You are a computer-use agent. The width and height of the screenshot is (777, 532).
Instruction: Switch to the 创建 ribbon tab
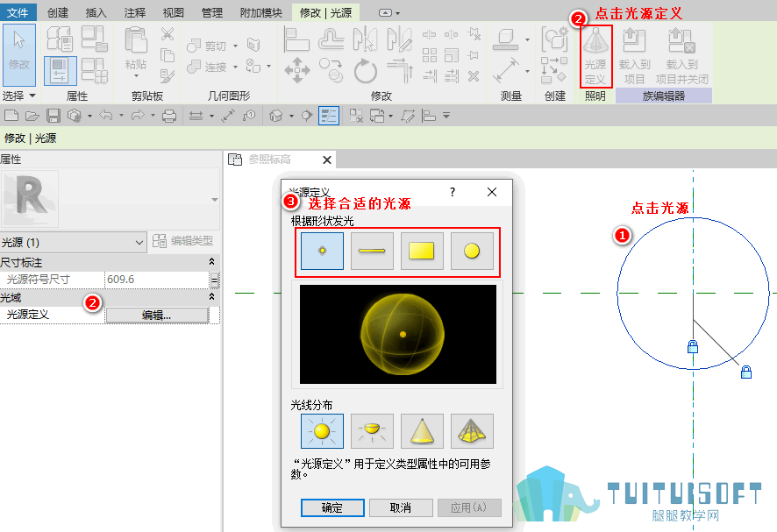tap(58, 12)
